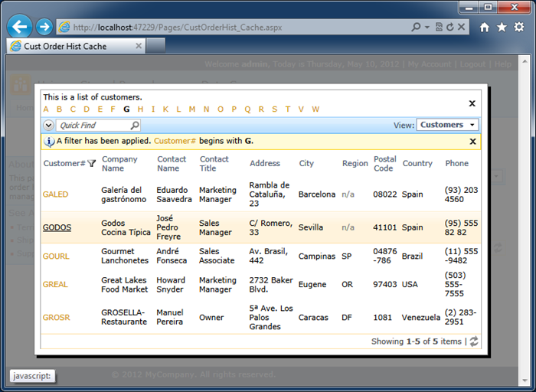Filter customers by letter B
The height and width of the screenshot is (392, 536).
point(60,109)
